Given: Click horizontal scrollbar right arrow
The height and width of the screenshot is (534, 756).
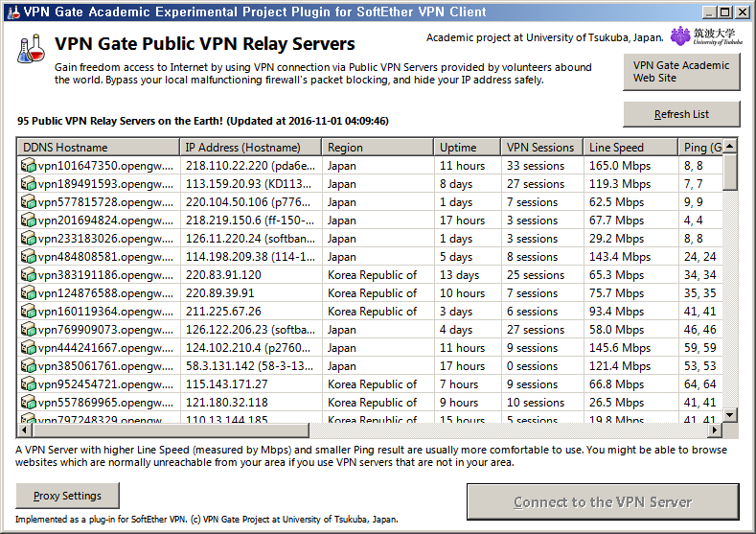Looking at the screenshot, I should coord(715,430).
